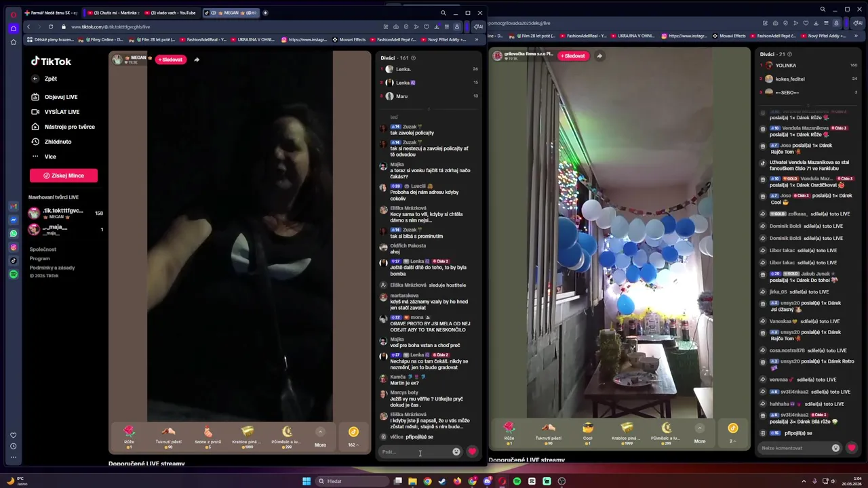Send the Růže gift in the left stream
Image resolution: width=868 pixels, height=488 pixels.
coord(129,436)
